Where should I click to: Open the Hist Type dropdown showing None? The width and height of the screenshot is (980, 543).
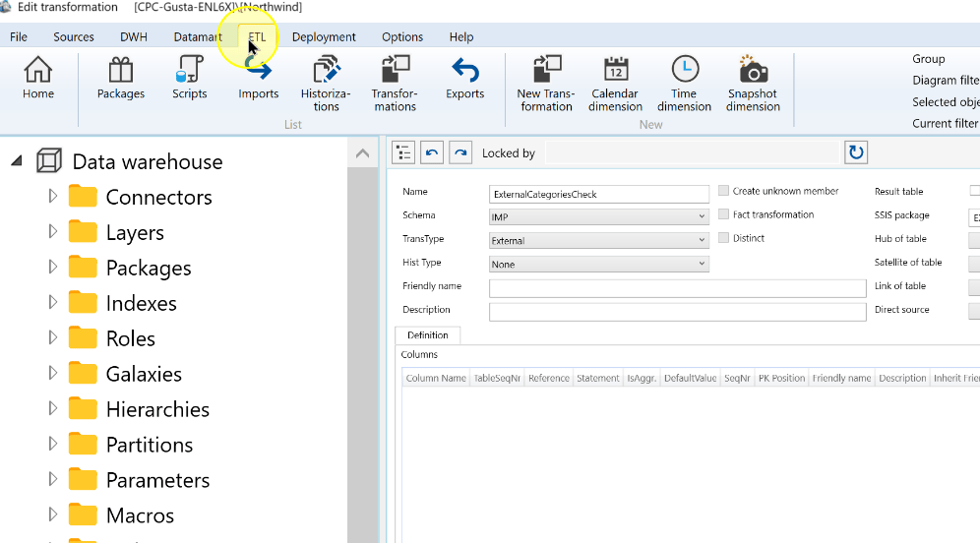coord(599,265)
